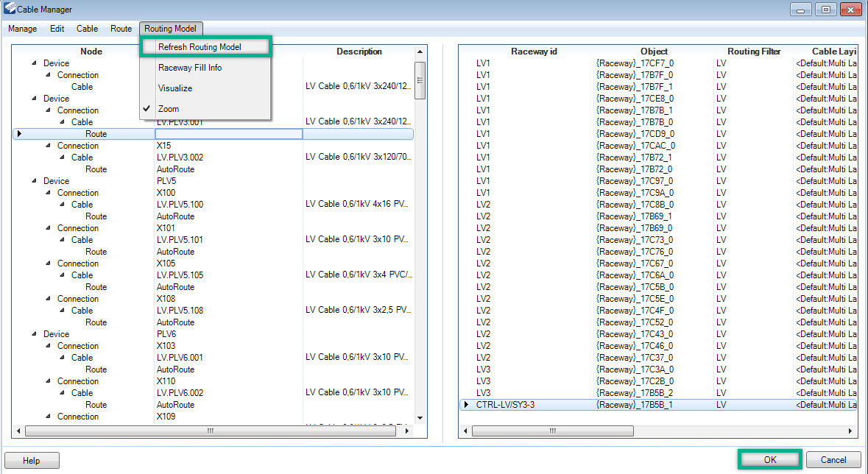
Task: Click left pane scroll left arrow
Action: [x=19, y=431]
